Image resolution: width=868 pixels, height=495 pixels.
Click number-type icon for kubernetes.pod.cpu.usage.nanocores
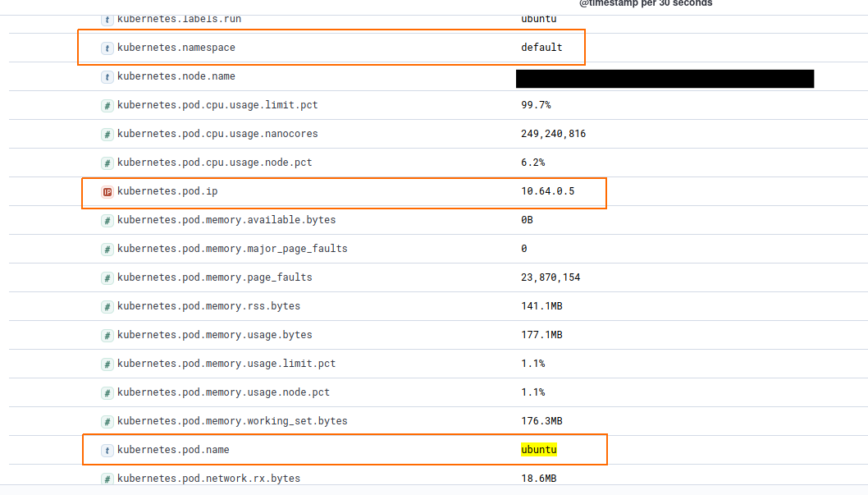tap(107, 135)
